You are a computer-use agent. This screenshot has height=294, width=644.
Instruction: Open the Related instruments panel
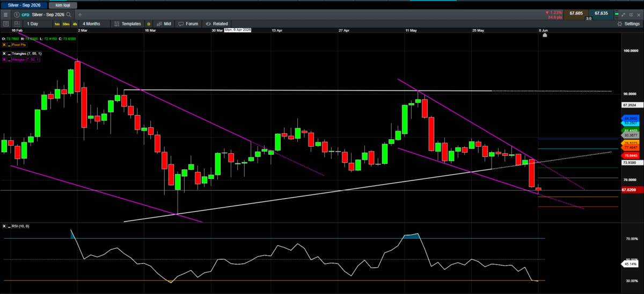(x=216, y=24)
